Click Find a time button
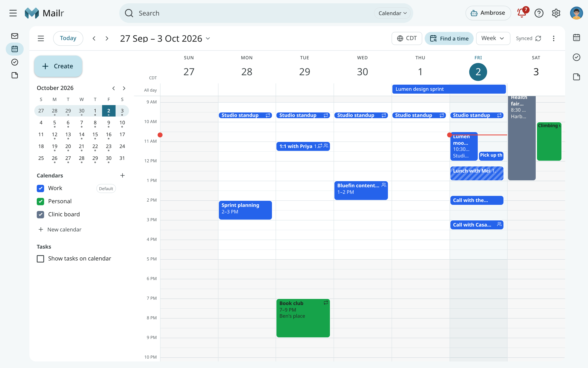588x368 pixels. pos(449,38)
